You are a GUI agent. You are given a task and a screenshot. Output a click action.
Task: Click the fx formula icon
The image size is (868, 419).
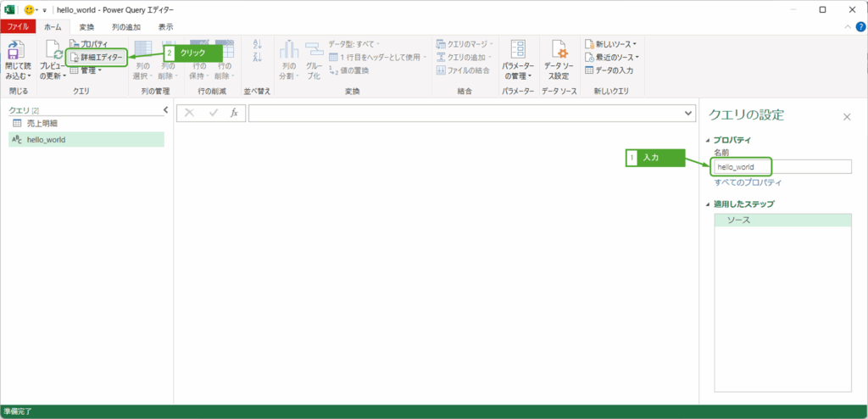coord(234,113)
